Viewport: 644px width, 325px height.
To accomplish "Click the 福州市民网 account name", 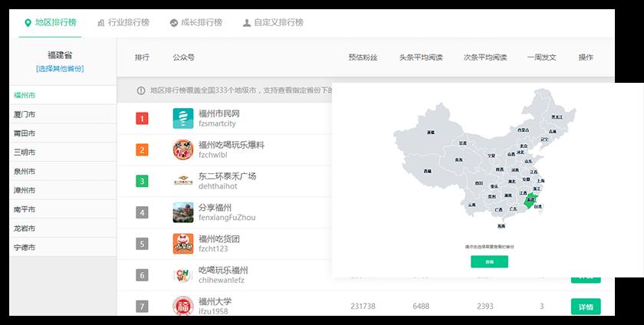I will point(219,113).
